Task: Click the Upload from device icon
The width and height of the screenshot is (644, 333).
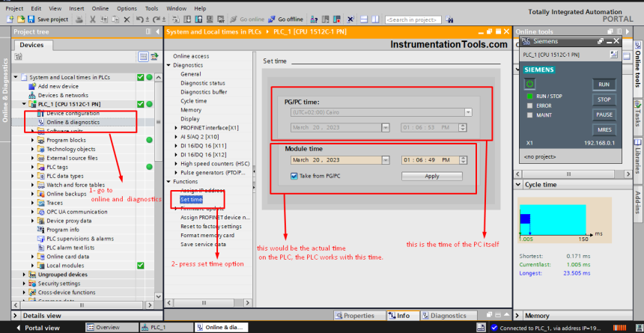Action: click(x=198, y=19)
